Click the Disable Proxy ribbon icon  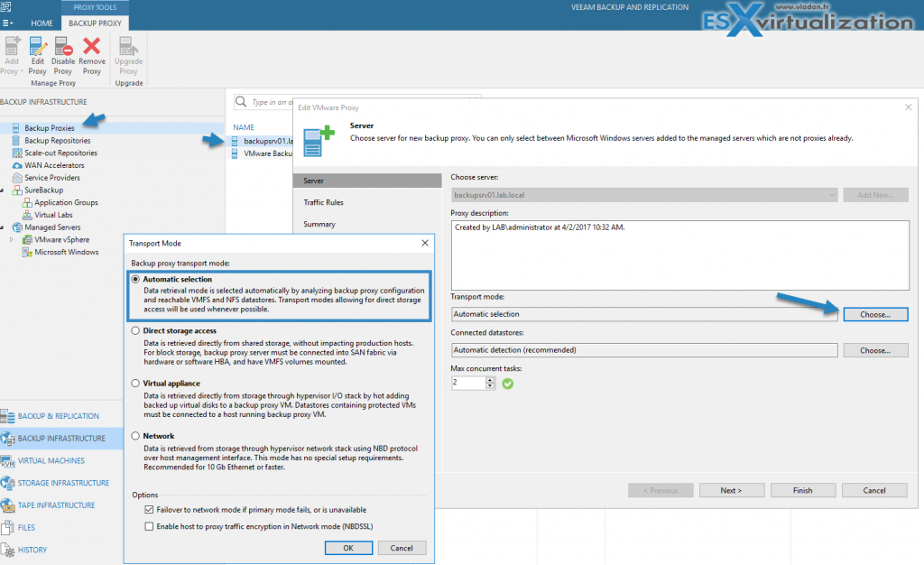[x=63, y=55]
